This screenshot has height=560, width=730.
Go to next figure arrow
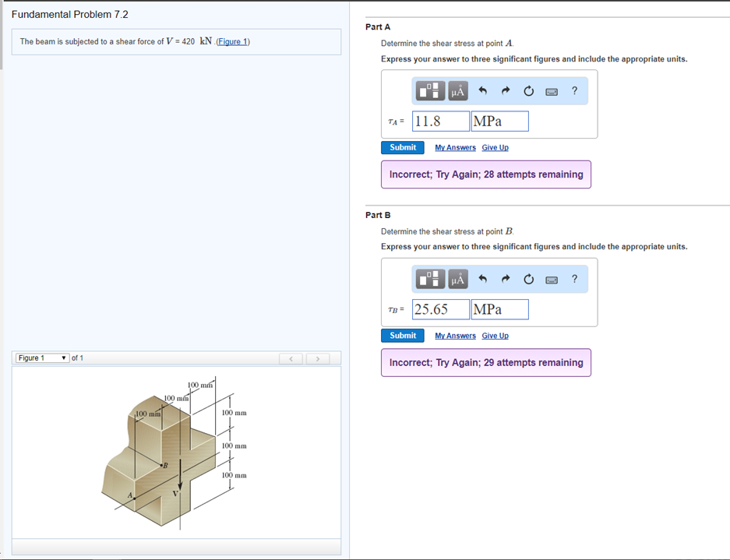[x=318, y=358]
